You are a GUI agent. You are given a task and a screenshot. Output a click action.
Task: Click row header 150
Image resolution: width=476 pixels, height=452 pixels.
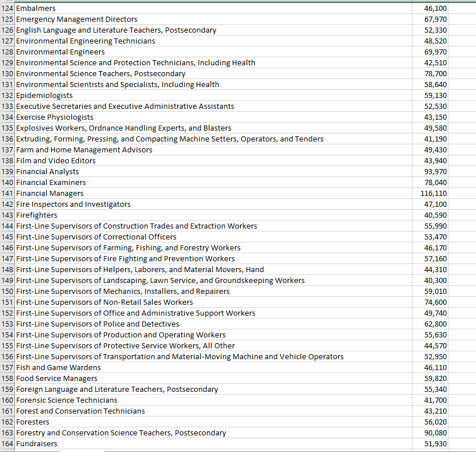pos(6,291)
